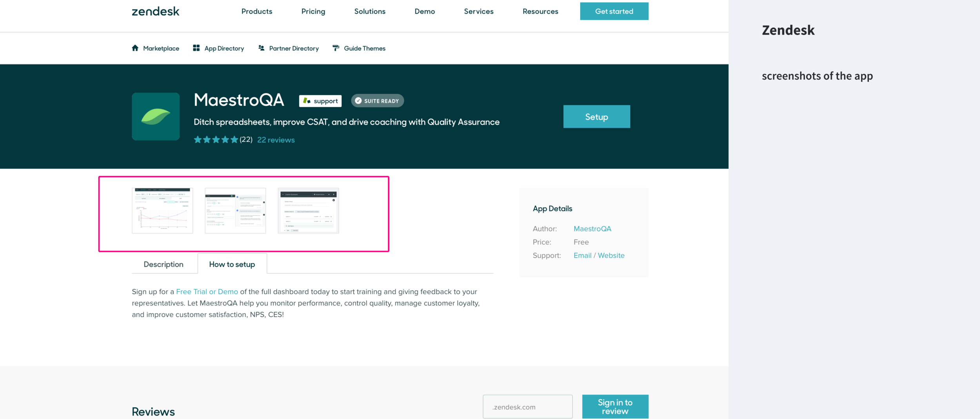Focus the .zendesk.com subdomain field
Screen dimensions: 980x419
click(528, 406)
